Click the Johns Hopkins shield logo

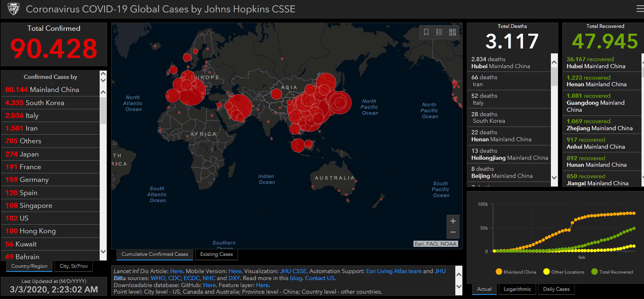14,9
